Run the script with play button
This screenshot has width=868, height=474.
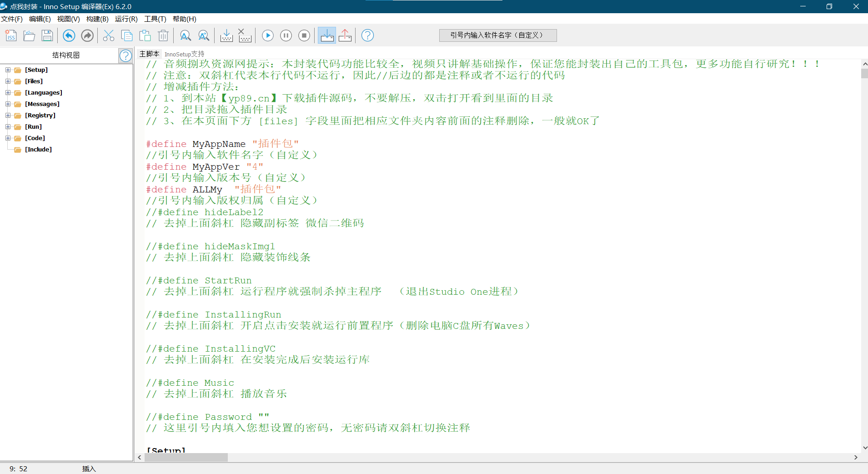268,35
